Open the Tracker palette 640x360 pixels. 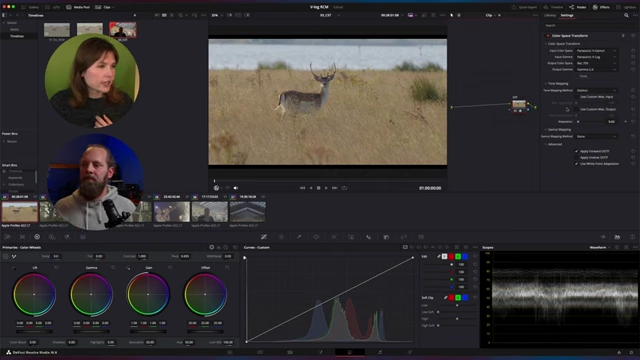click(x=333, y=237)
